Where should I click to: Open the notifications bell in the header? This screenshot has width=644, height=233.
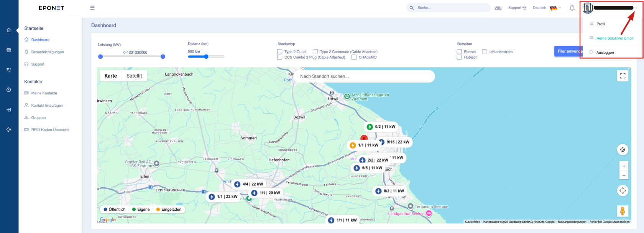pos(572,8)
